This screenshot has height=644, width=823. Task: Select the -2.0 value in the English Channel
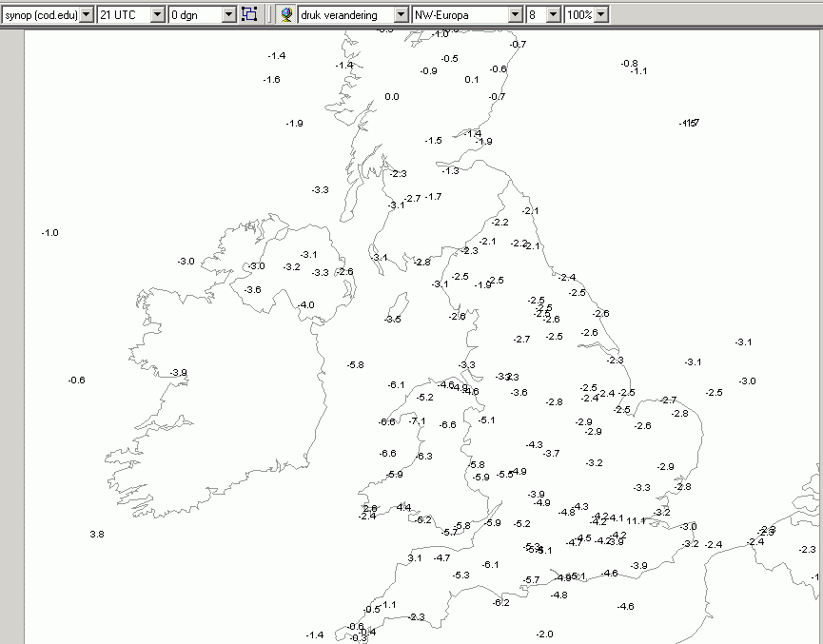pos(545,634)
